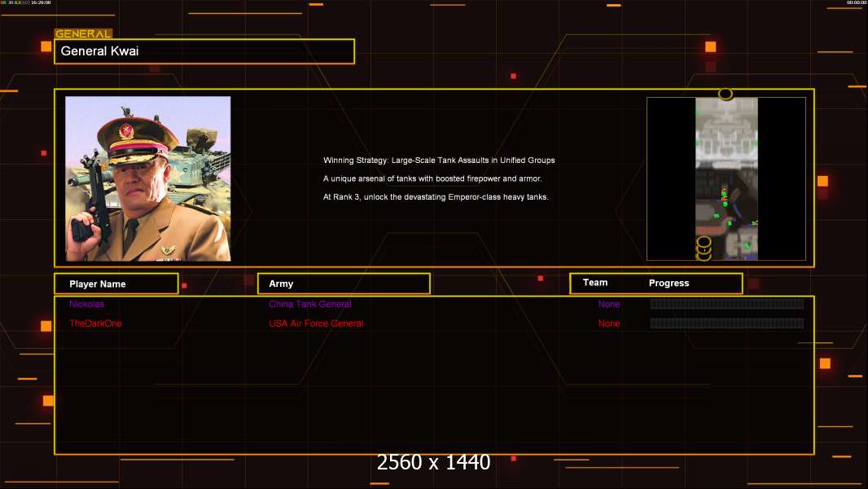Click the Winning Strategy description line

(439, 160)
